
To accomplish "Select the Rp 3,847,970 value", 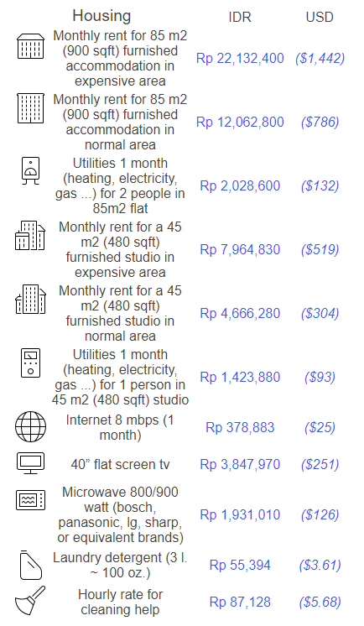I will (240, 464).
